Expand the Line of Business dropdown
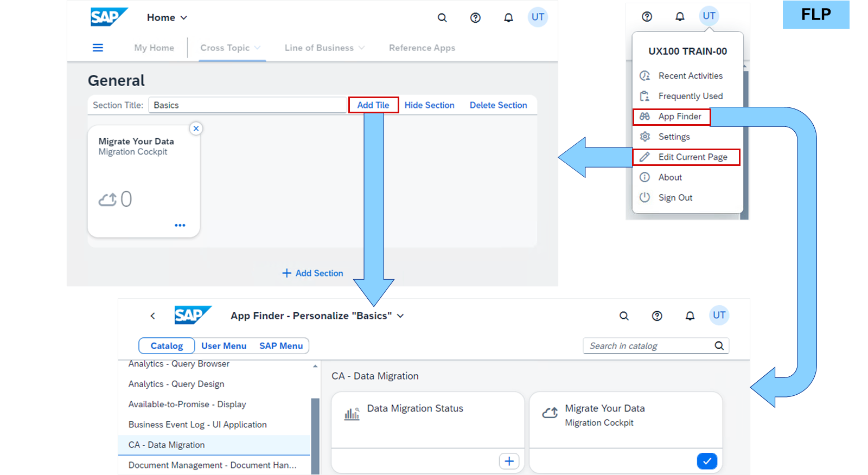Image resolution: width=868 pixels, height=475 pixels. point(361,48)
